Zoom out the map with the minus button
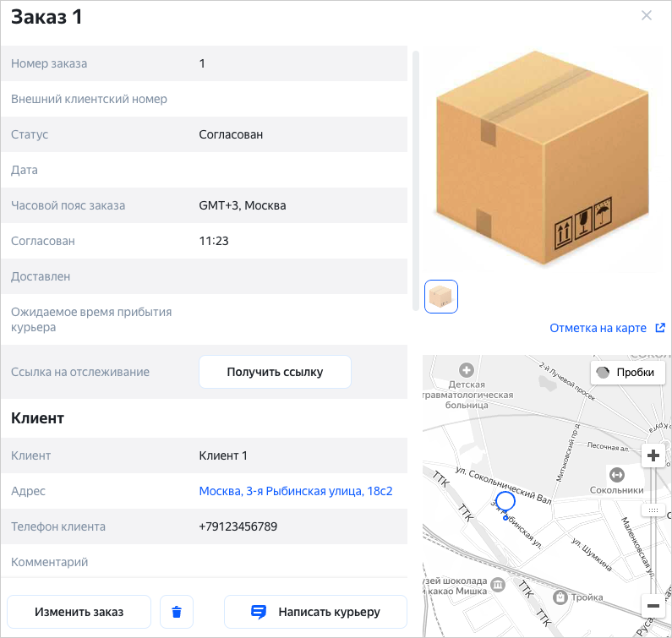The height and width of the screenshot is (638, 672). point(653,606)
